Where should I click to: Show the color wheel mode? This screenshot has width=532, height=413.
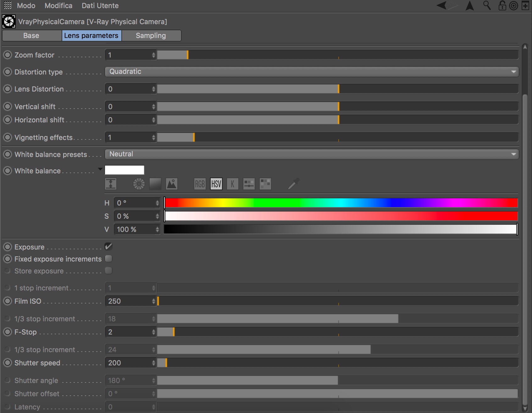pos(139,184)
